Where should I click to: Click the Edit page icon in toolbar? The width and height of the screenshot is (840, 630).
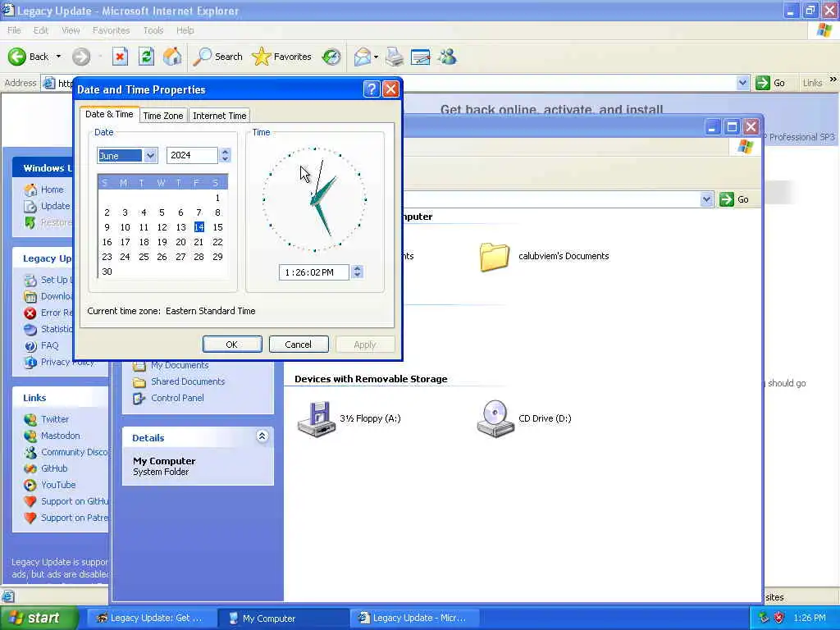[421, 57]
